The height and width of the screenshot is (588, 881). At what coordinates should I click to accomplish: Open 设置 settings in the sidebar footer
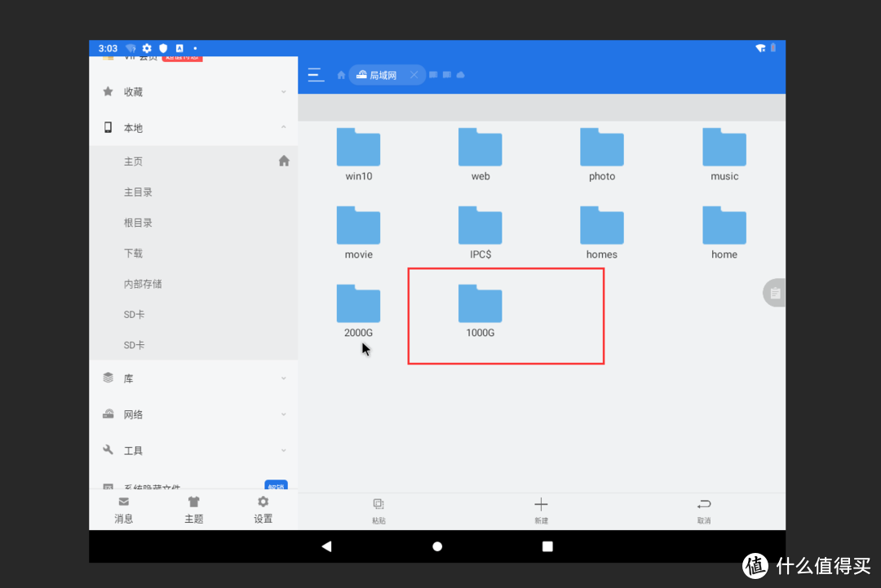click(263, 510)
